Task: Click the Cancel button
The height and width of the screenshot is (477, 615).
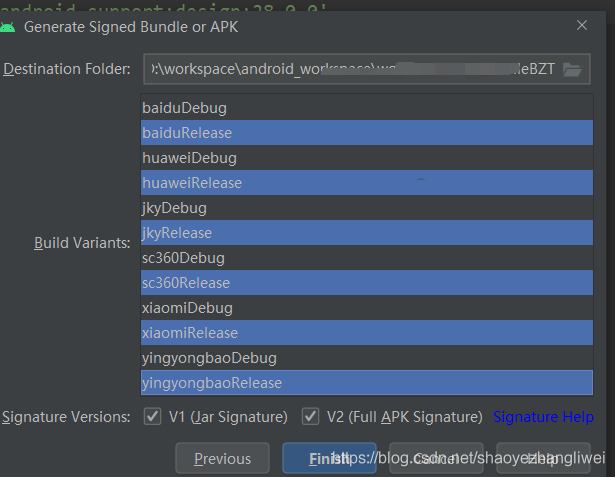Action: click(x=436, y=458)
